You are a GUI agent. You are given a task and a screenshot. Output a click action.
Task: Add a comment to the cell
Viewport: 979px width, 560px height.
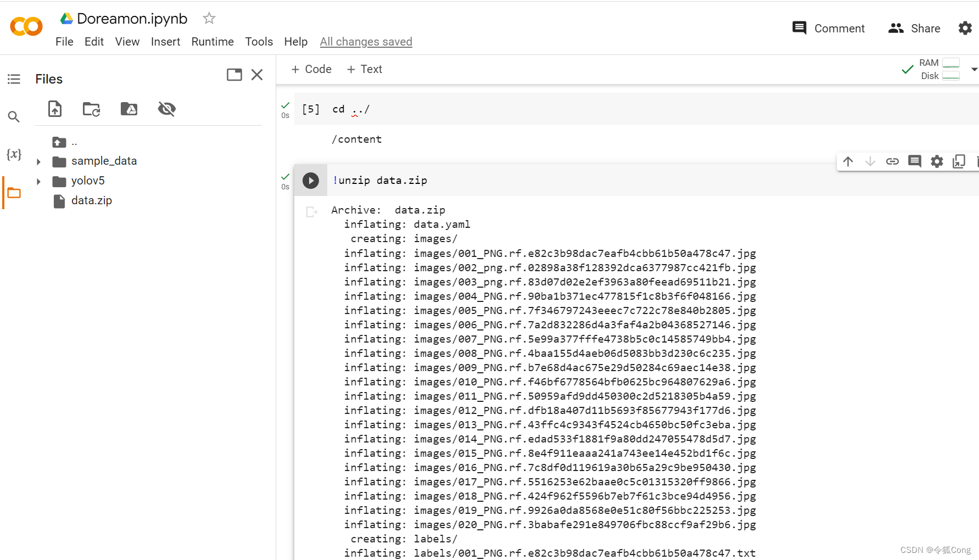[x=914, y=161]
